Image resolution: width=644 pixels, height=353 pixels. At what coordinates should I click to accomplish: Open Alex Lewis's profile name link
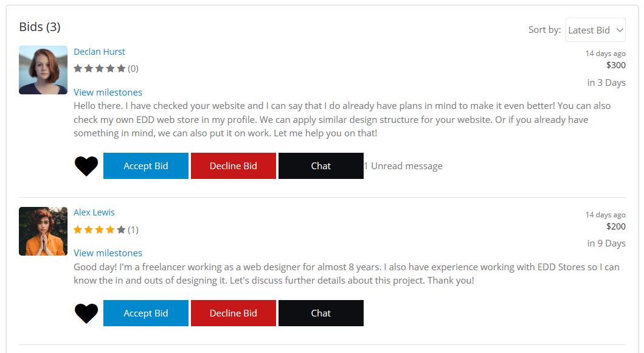click(94, 212)
